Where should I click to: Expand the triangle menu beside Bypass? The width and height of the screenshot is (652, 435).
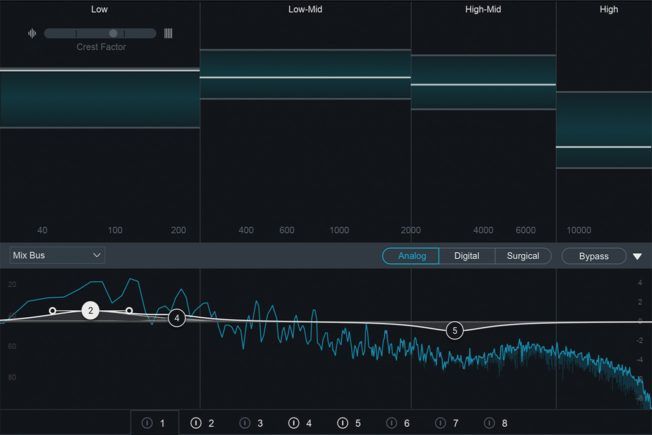(637, 256)
